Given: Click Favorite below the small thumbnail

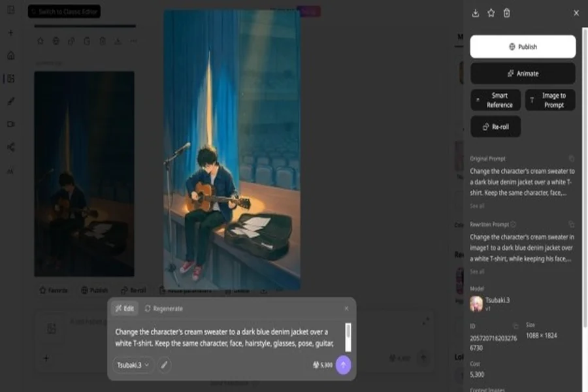Looking at the screenshot, I should pos(54,290).
